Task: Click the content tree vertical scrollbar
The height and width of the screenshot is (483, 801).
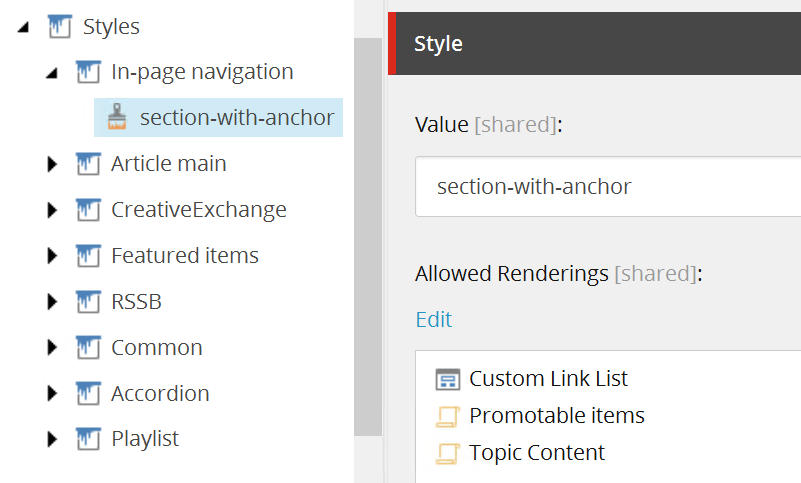Action: pyautogui.click(x=368, y=240)
